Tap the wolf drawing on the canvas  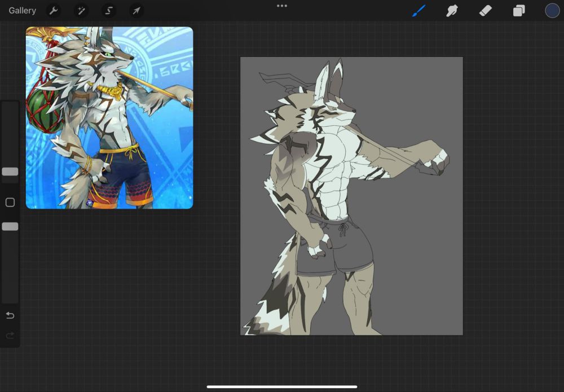(348, 197)
